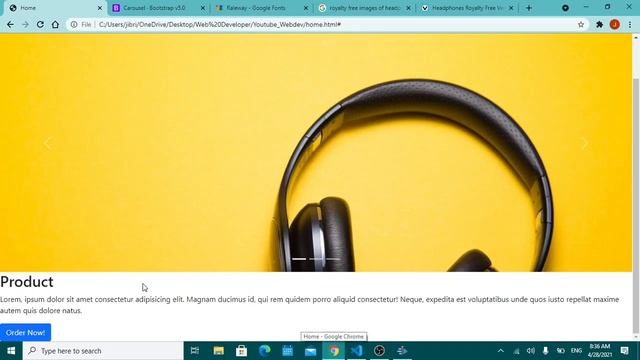Viewport: 640px width, 360px height.
Task: Select the first carousel indicator
Action: click(299, 259)
